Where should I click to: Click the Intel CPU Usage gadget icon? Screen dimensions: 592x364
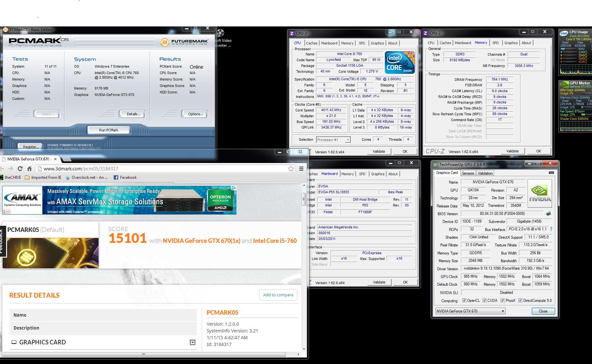pyautogui.click(x=564, y=33)
